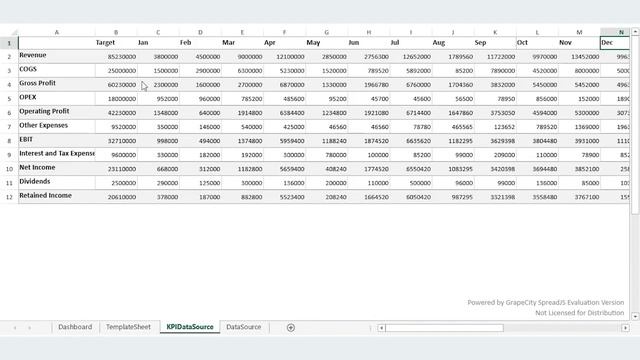Select column A header
Viewport: 640px width, 360px height.
pos(57,32)
